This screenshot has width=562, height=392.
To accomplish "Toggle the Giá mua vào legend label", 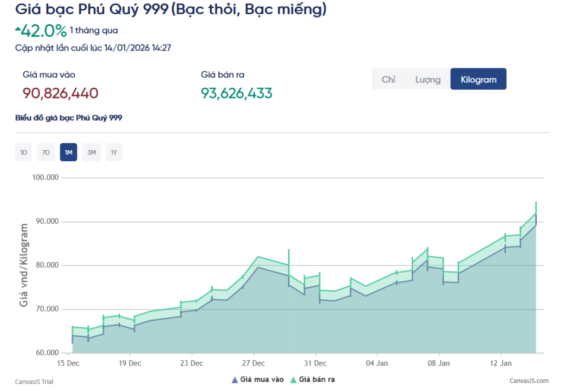I will (262, 379).
